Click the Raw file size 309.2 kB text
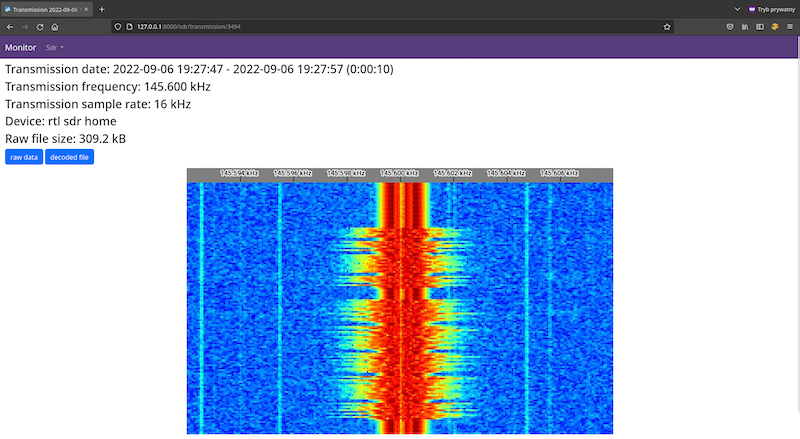Viewport: 800px width, 439px height. pyautogui.click(x=65, y=139)
